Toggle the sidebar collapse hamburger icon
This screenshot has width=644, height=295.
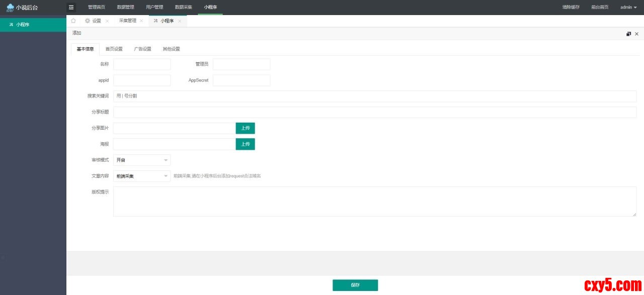coord(71,7)
